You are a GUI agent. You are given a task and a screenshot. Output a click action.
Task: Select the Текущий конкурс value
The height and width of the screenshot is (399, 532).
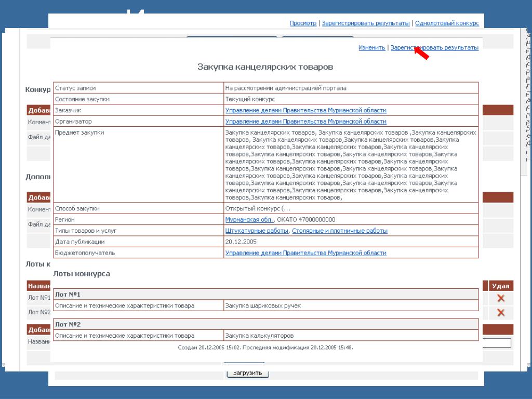click(250, 99)
